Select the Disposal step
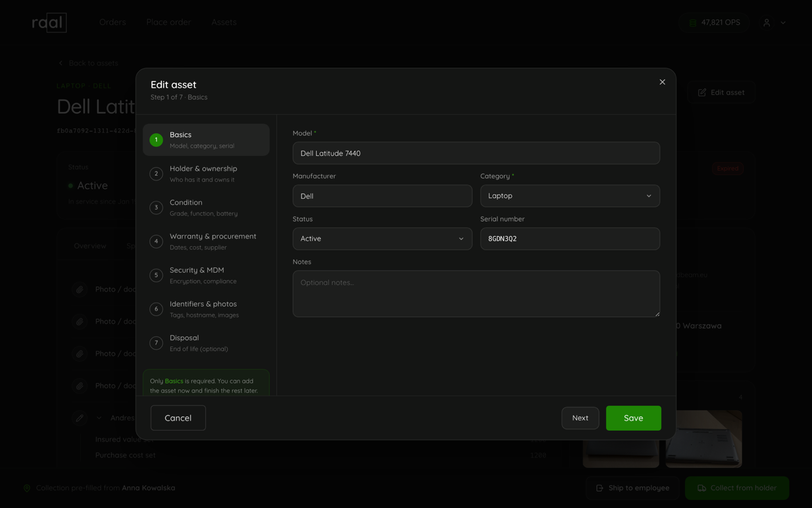This screenshot has height=508, width=812. point(206,343)
